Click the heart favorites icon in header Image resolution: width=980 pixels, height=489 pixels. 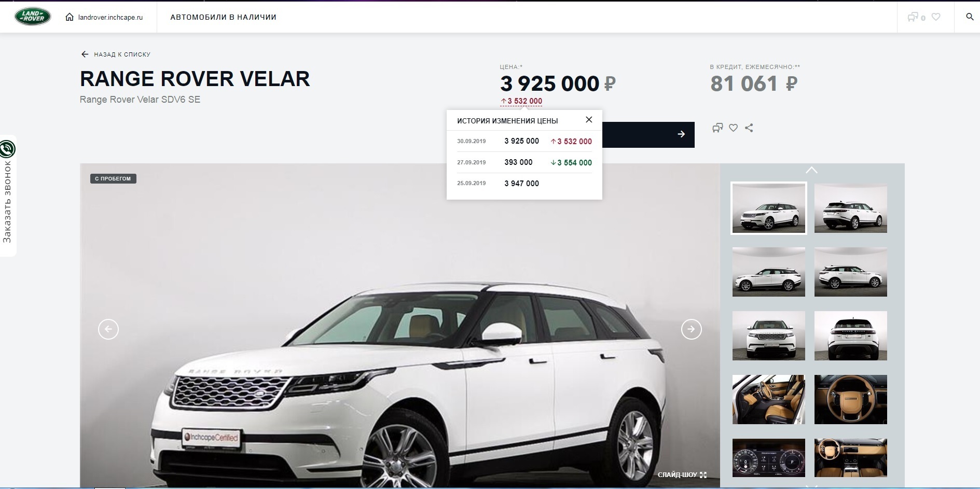coord(936,17)
